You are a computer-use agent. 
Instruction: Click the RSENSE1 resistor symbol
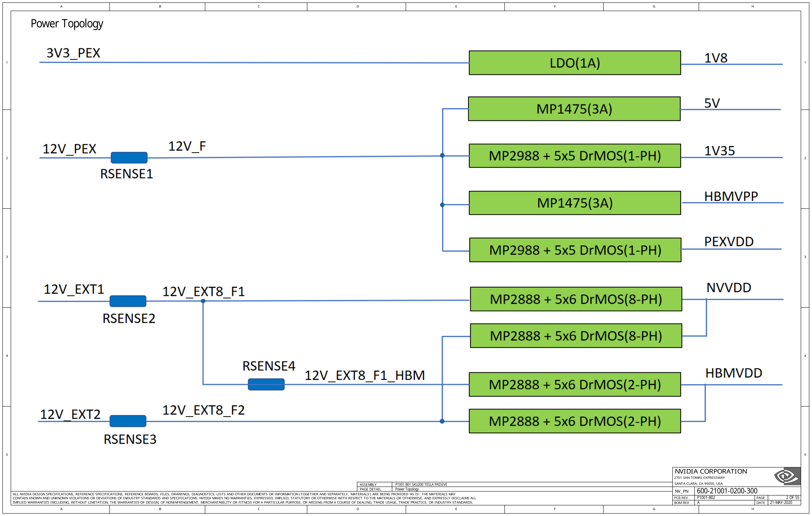click(129, 158)
